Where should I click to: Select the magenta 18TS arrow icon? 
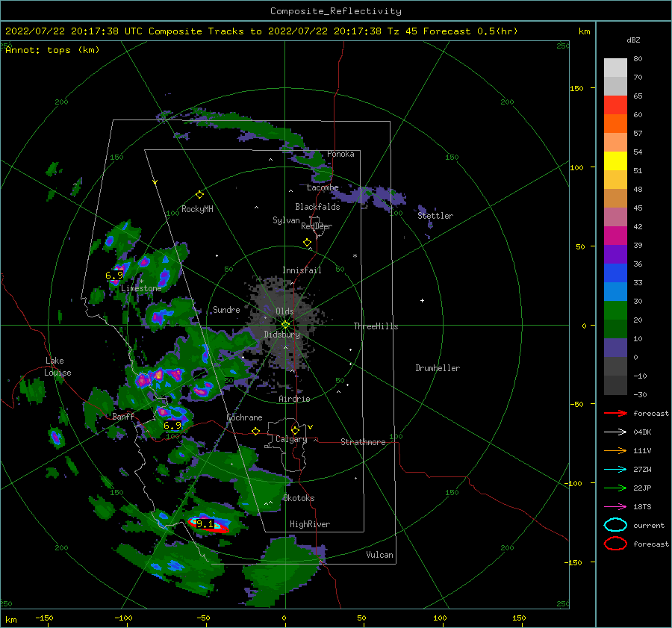tap(615, 507)
